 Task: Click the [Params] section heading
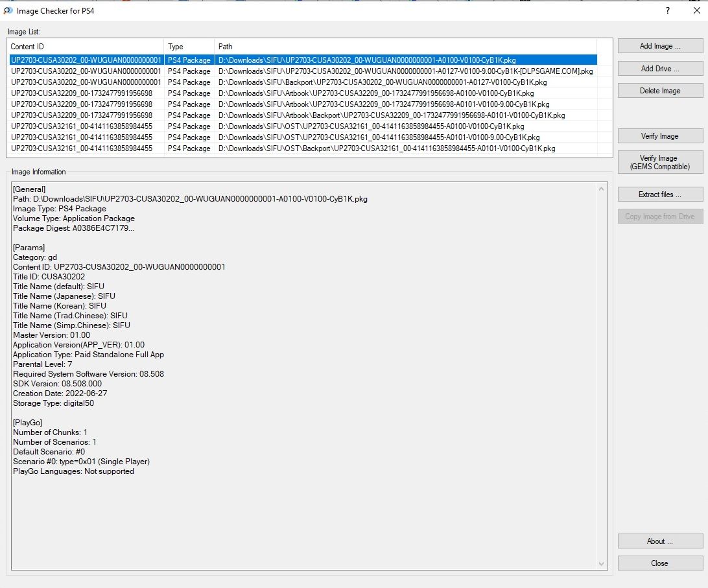point(29,248)
